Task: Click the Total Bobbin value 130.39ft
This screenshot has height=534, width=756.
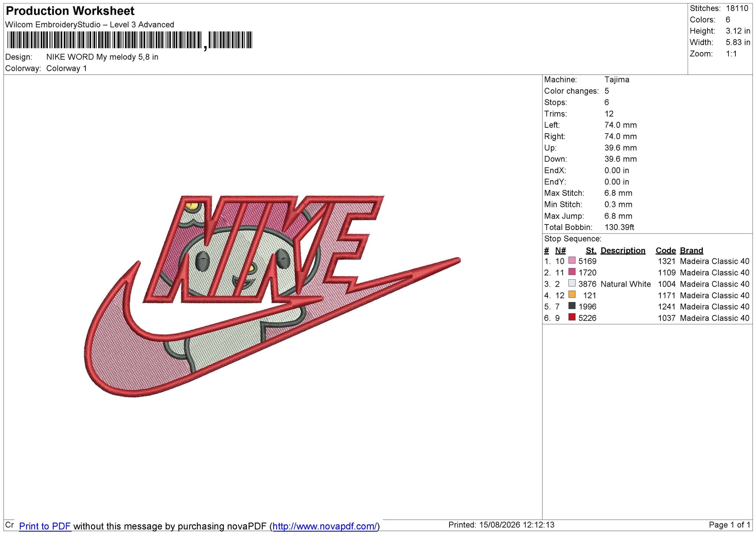Action: point(619,227)
